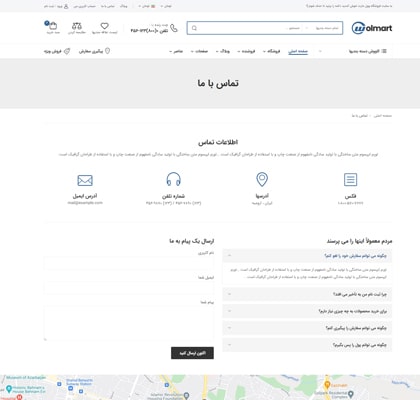Click the email field in message form
Viewport: 420px width, 400px height.
click(x=129, y=288)
